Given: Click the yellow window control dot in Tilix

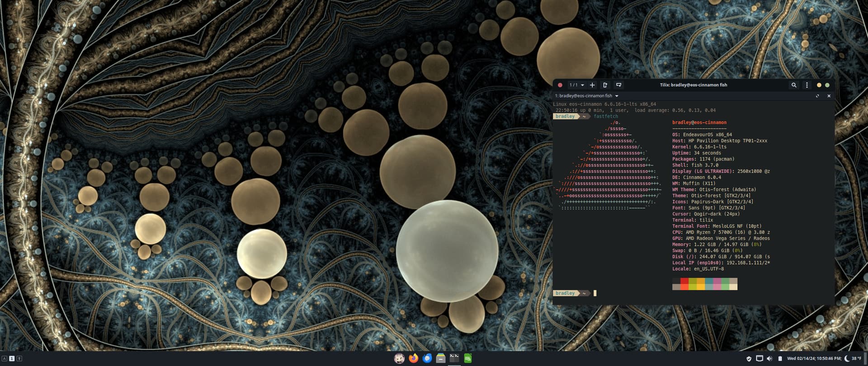Looking at the screenshot, I should click(819, 85).
